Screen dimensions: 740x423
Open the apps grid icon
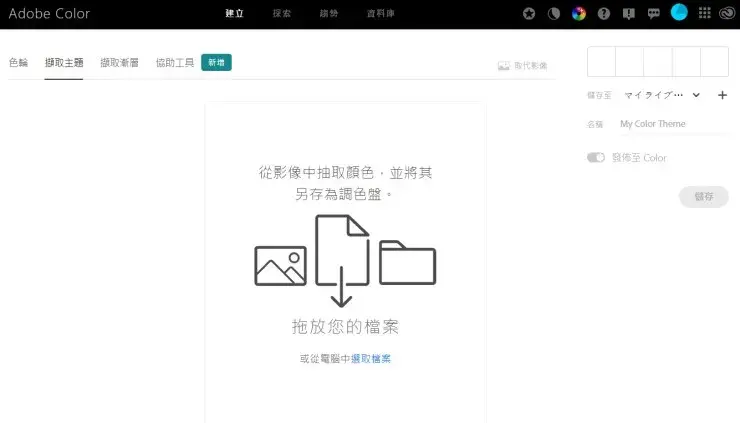click(x=705, y=13)
